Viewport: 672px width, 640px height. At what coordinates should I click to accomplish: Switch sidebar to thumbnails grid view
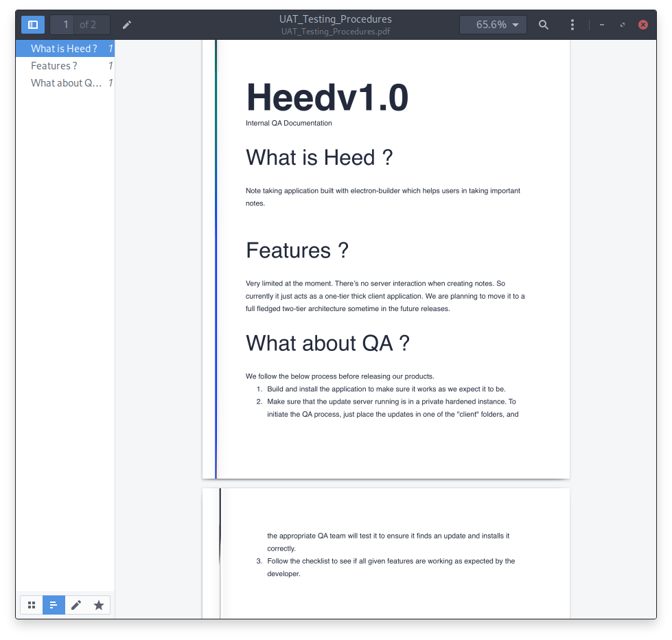(32, 605)
